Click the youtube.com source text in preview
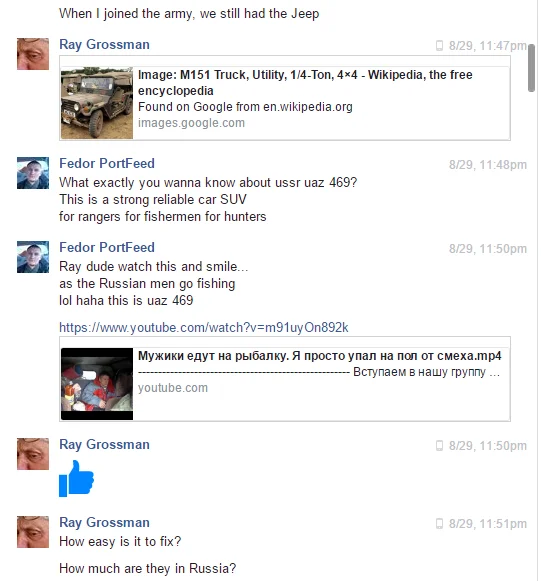Image resolution: width=541 pixels, height=581 pixels. coord(173,388)
